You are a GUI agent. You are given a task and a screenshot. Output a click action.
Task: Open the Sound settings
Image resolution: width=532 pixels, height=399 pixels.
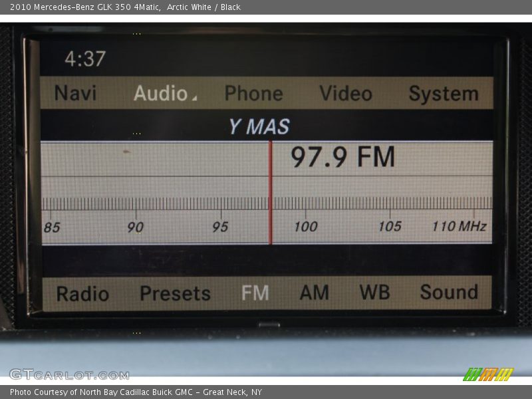[x=449, y=293]
